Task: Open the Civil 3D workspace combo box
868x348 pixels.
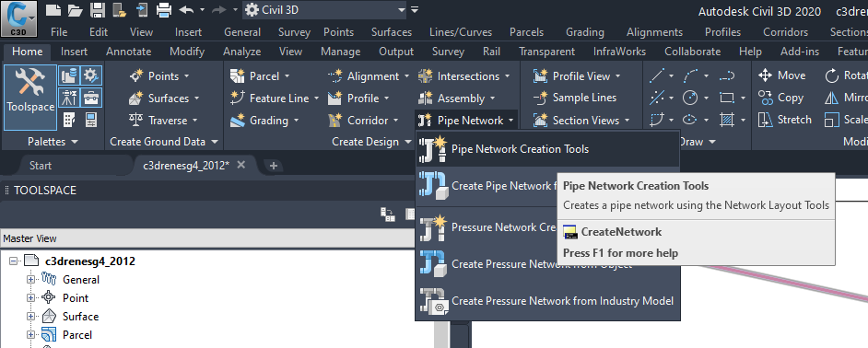Action: point(325,9)
